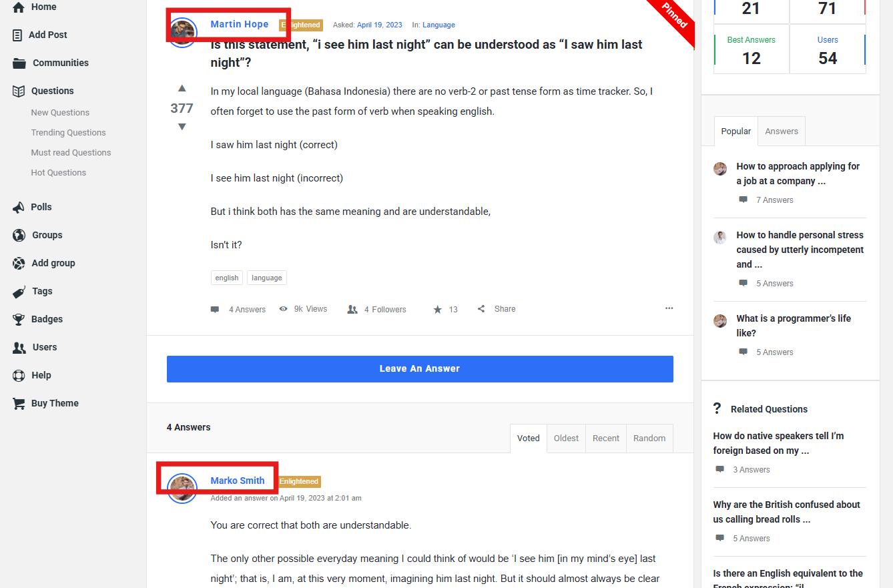Click the english tag
893x588 pixels.
227,278
